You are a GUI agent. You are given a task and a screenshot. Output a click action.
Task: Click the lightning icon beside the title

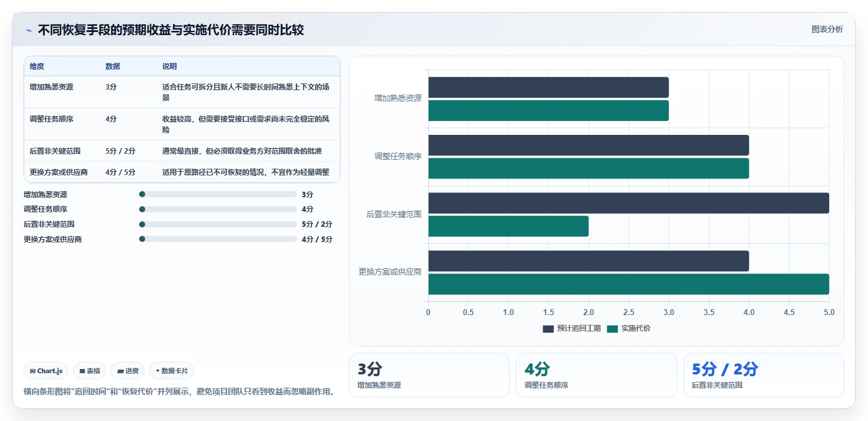pos(28,30)
